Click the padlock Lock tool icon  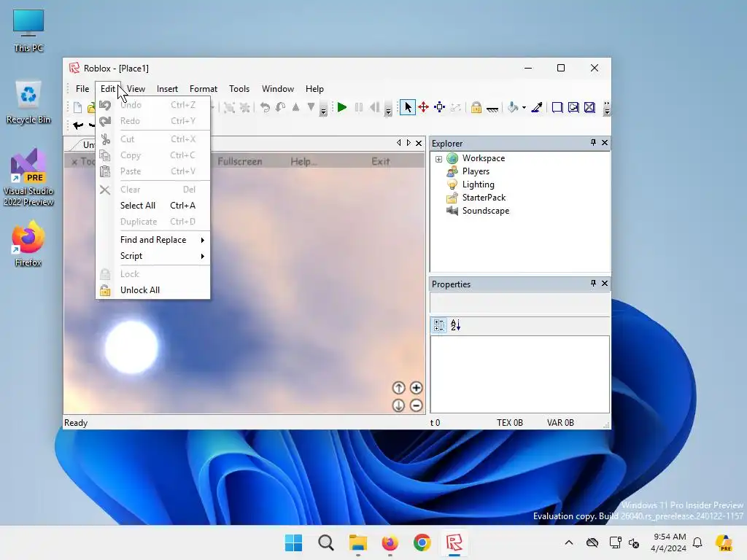476,108
